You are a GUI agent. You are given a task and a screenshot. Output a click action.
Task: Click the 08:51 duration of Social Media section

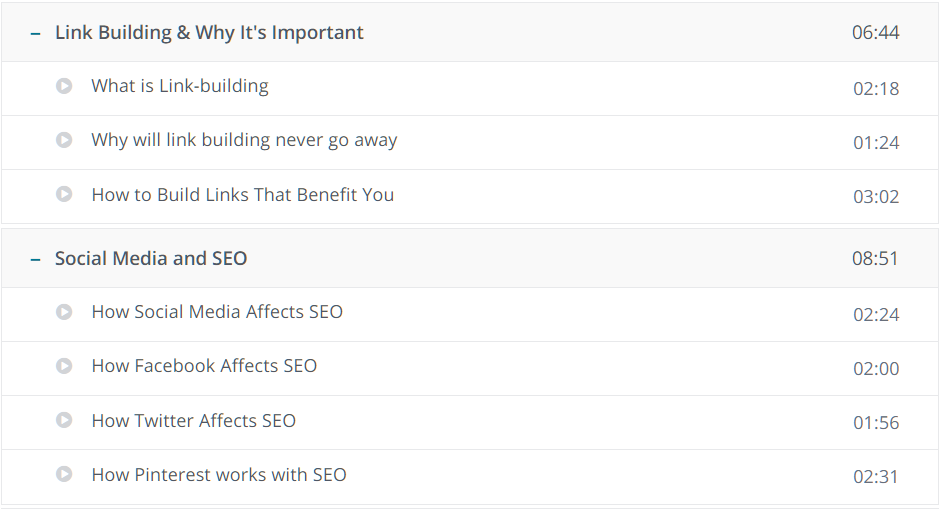875,258
